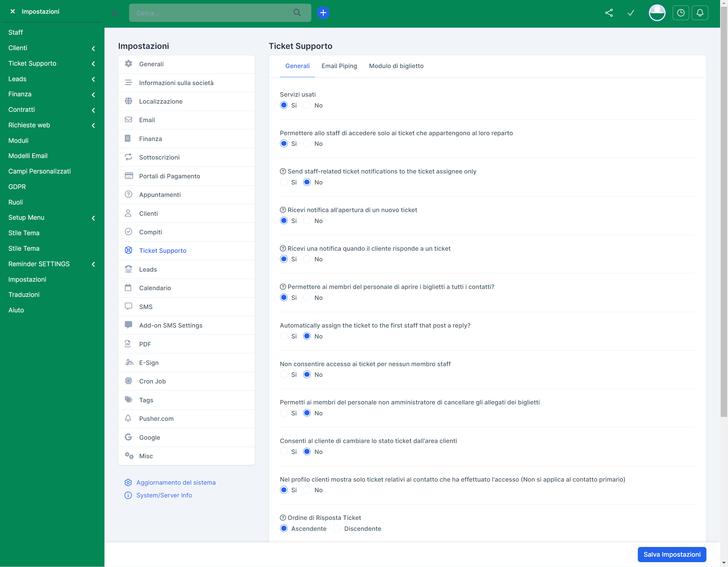Screen dimensions: 728x567
Task: Enable Si for auto-assign ticket to first staff
Action: (x=284, y=336)
